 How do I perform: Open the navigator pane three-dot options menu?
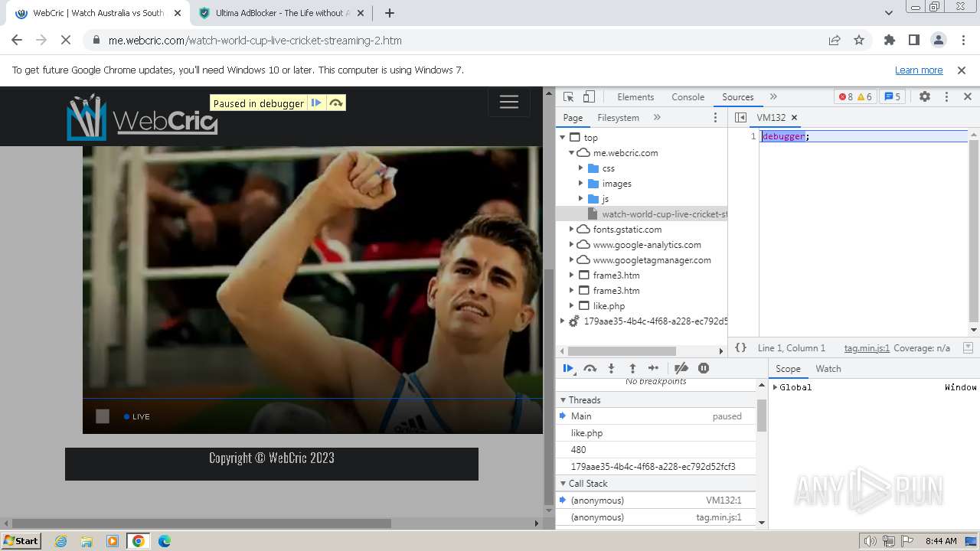pyautogui.click(x=716, y=118)
